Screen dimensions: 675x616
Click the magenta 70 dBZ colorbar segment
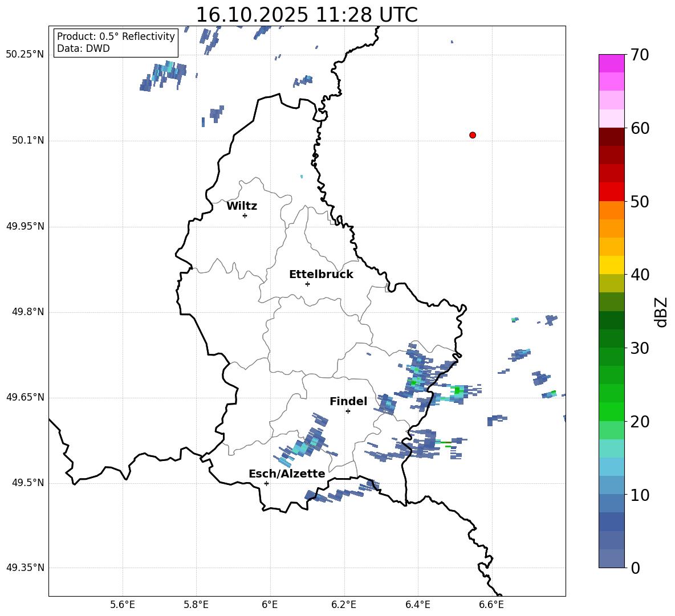tap(611, 63)
